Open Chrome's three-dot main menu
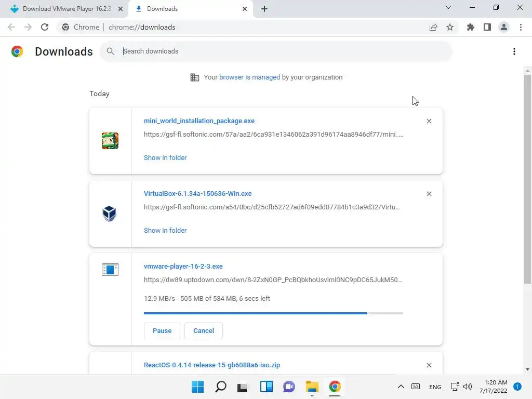 (x=521, y=27)
